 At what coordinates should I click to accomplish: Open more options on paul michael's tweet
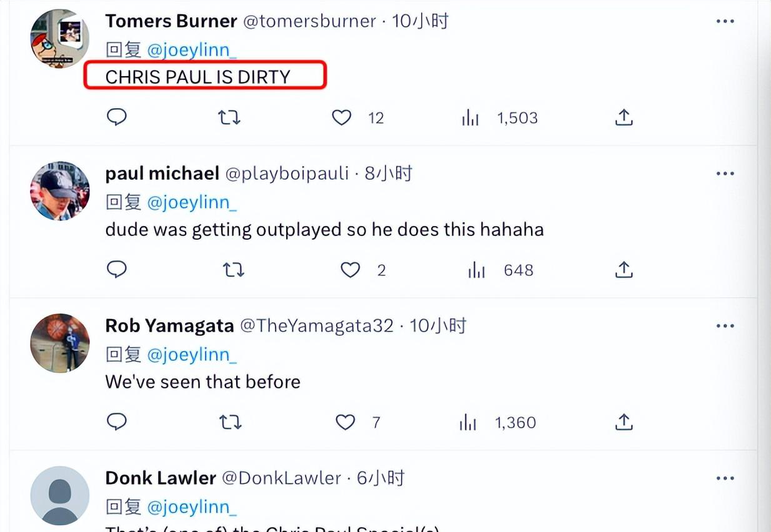pyautogui.click(x=725, y=174)
